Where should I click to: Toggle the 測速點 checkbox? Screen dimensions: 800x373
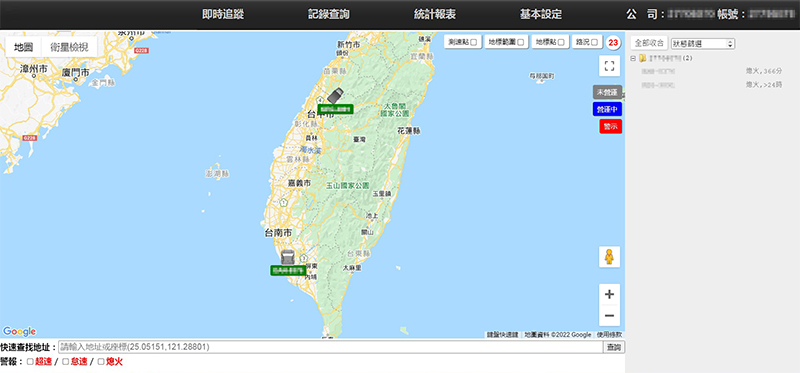coord(473,43)
